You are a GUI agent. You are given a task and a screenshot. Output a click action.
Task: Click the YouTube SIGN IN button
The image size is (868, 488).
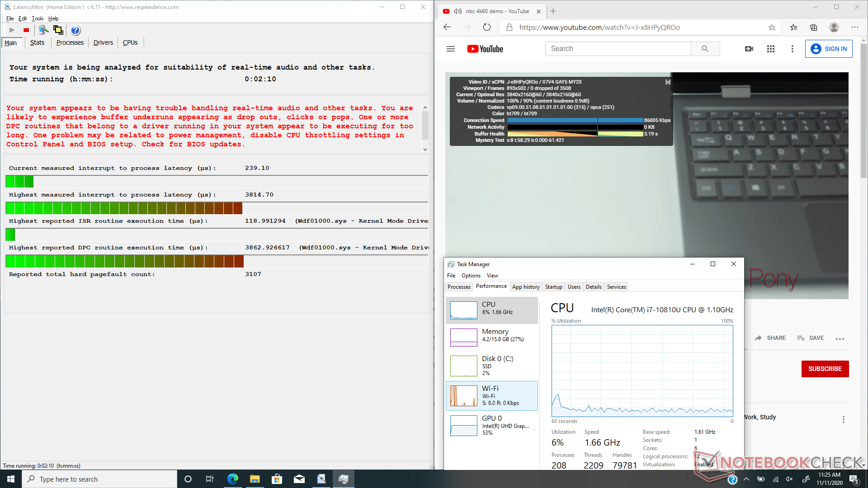(x=829, y=49)
